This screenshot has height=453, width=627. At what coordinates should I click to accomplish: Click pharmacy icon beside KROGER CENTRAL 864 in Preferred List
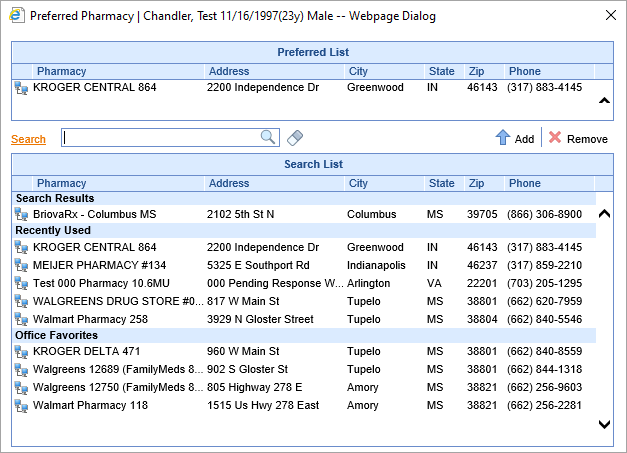pyautogui.click(x=21, y=88)
